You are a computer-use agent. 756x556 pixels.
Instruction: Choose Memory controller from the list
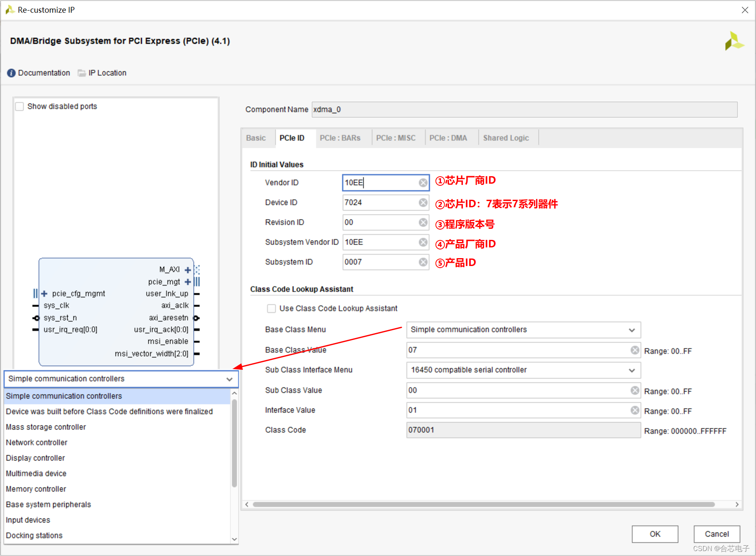pos(117,489)
